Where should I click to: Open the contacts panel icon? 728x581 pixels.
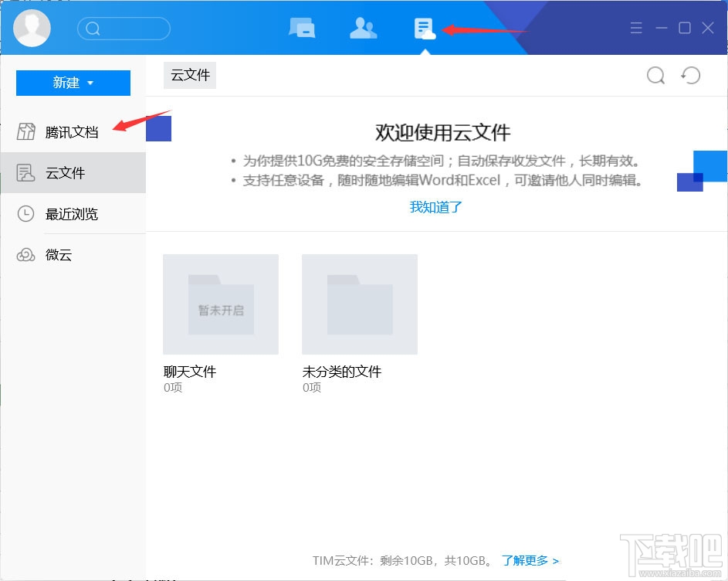coord(363,28)
